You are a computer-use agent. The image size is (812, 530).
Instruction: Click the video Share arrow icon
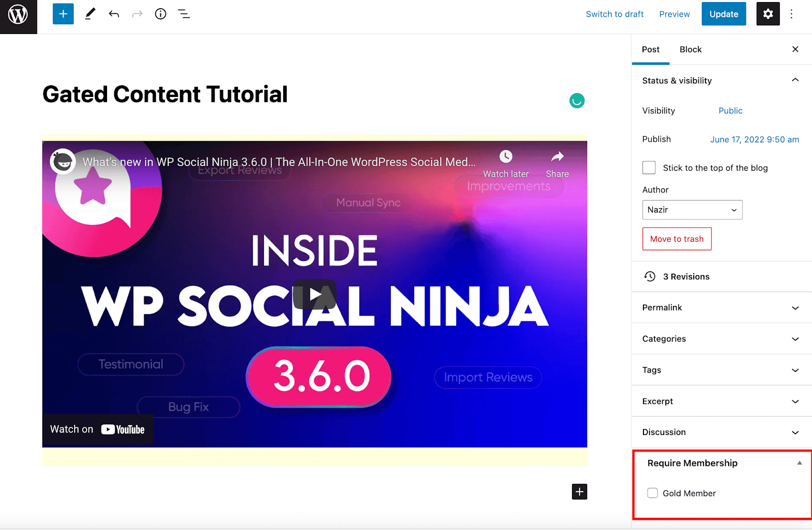coord(557,156)
